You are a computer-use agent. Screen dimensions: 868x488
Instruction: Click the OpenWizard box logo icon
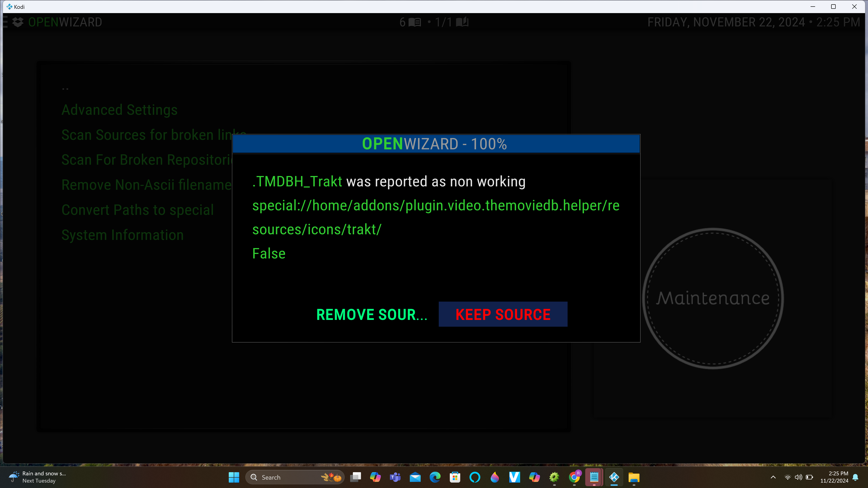click(x=18, y=22)
